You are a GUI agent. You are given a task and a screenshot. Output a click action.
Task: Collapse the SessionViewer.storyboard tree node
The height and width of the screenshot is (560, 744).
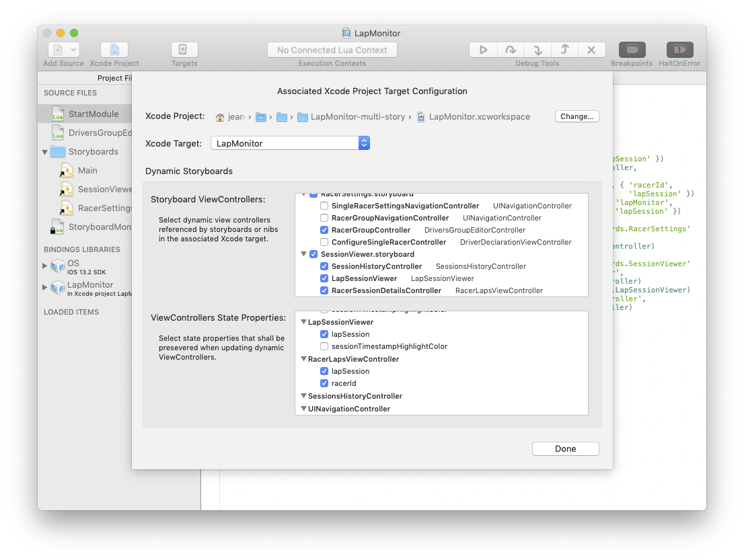tap(303, 254)
